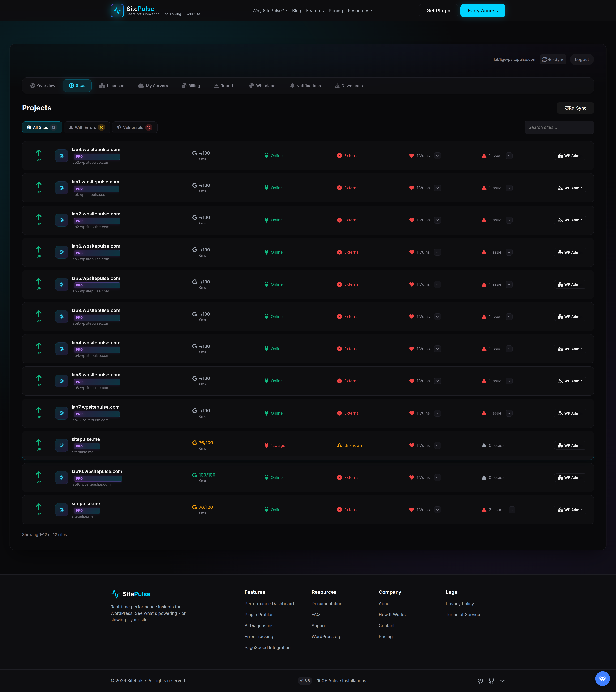Click Re-Sync beside the account email
Viewport: 616px width, 692px height.
[553, 59]
